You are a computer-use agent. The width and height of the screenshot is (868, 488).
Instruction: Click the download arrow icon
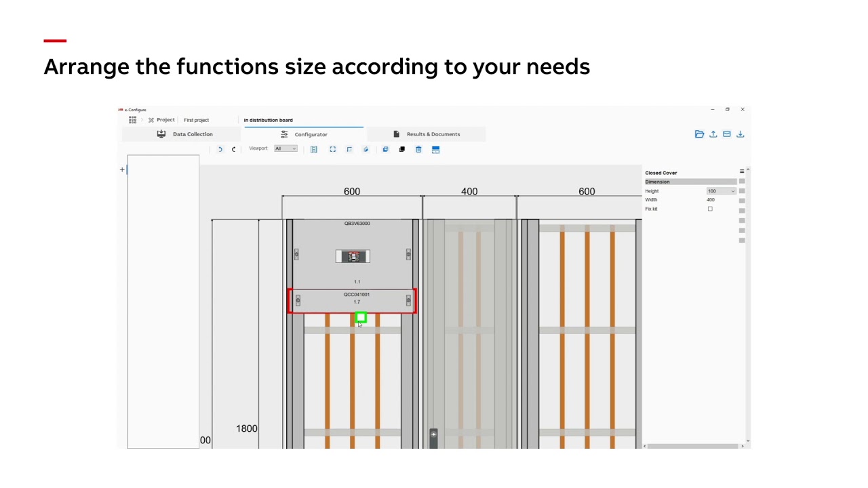click(x=741, y=134)
